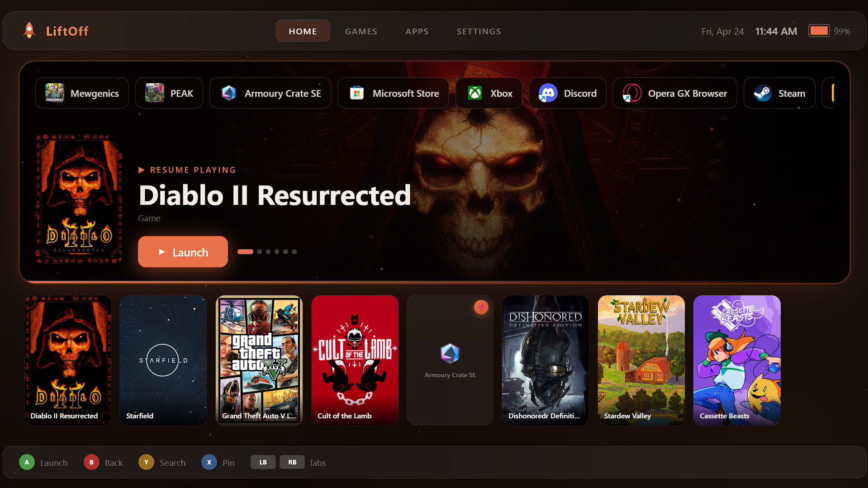
Task: Open Discord from the quick bar
Action: [x=567, y=93]
